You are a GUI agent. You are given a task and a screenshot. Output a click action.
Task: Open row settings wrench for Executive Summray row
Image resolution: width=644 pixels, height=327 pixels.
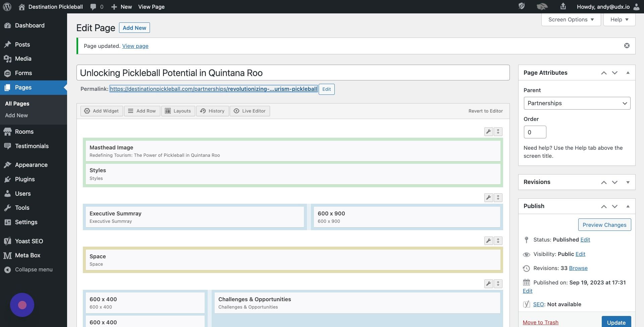click(489, 198)
